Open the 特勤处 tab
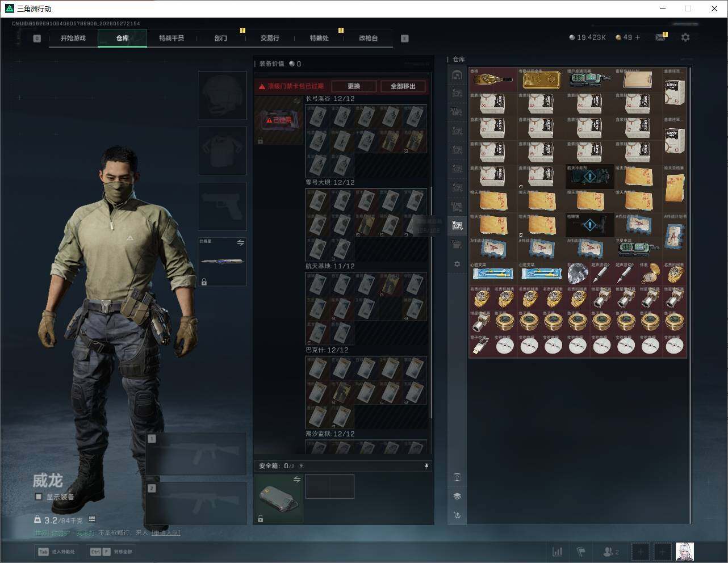Viewport: 728px width, 563px height. coord(319,38)
